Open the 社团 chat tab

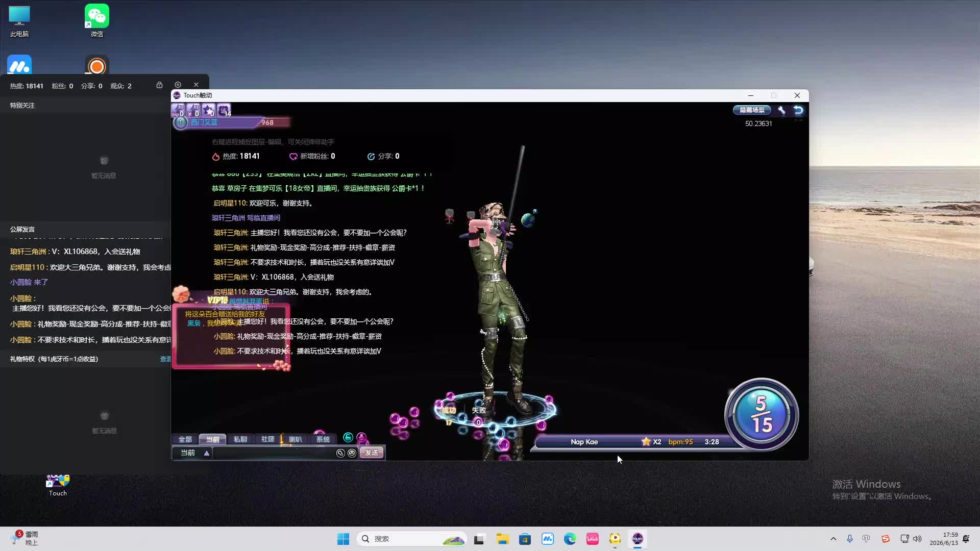click(x=267, y=439)
